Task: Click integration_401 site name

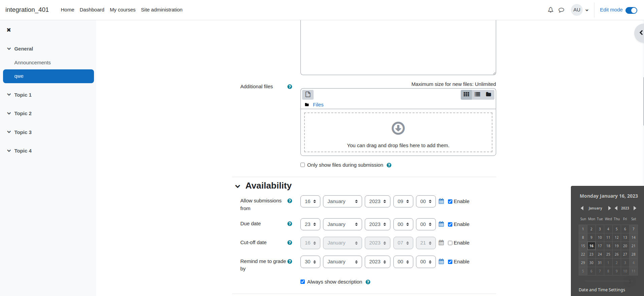Action: click(x=27, y=10)
